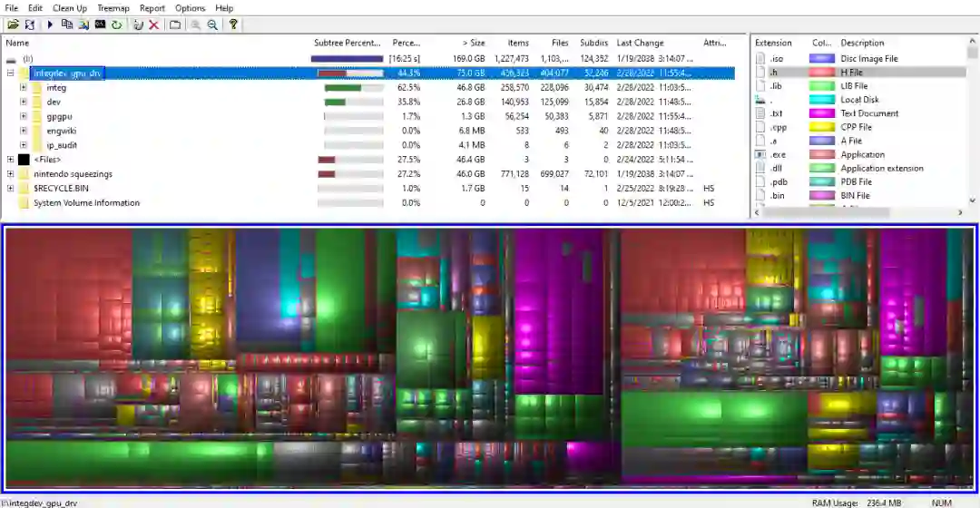The width and height of the screenshot is (980, 508).
Task: Expand the $RECYCLE.BIN folder
Action: [10, 188]
